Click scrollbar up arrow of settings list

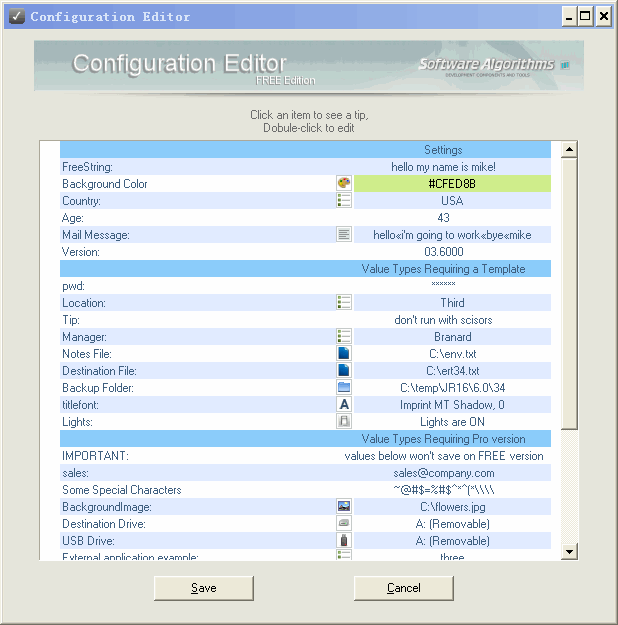569,149
